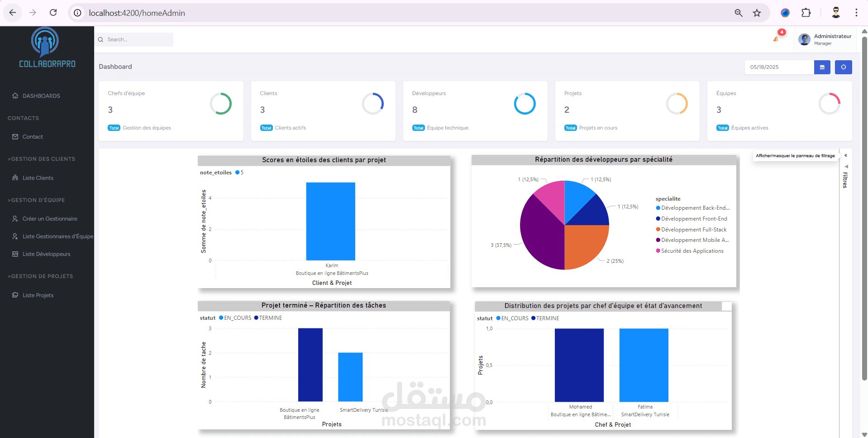The height and width of the screenshot is (438, 868).
Task: Open the browser extensions puzzle icon
Action: pos(806,13)
